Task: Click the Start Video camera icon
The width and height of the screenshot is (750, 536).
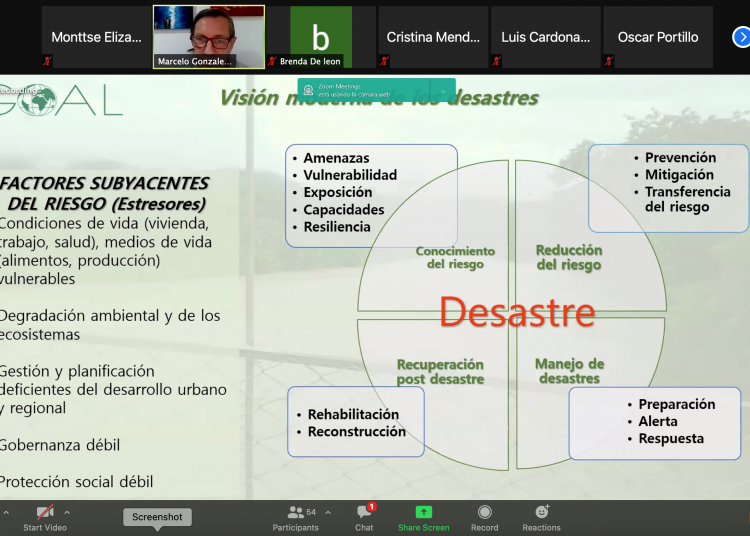Action: pos(45,512)
